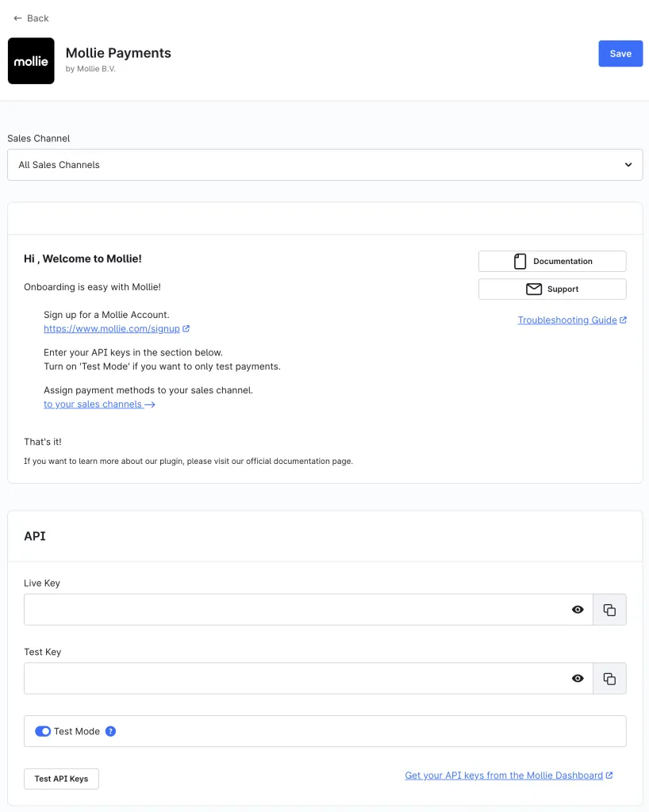649x812 pixels.
Task: Open the mollie.com signup link
Action: pos(117,329)
